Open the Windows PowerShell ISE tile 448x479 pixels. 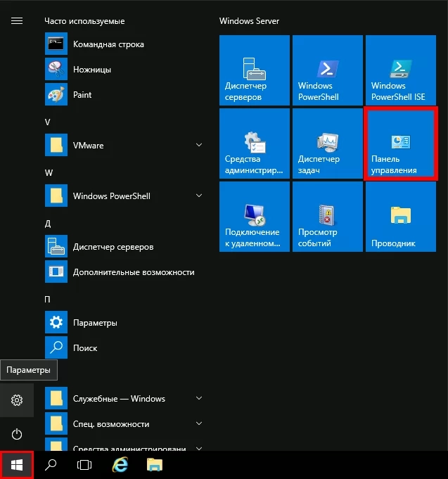click(399, 71)
